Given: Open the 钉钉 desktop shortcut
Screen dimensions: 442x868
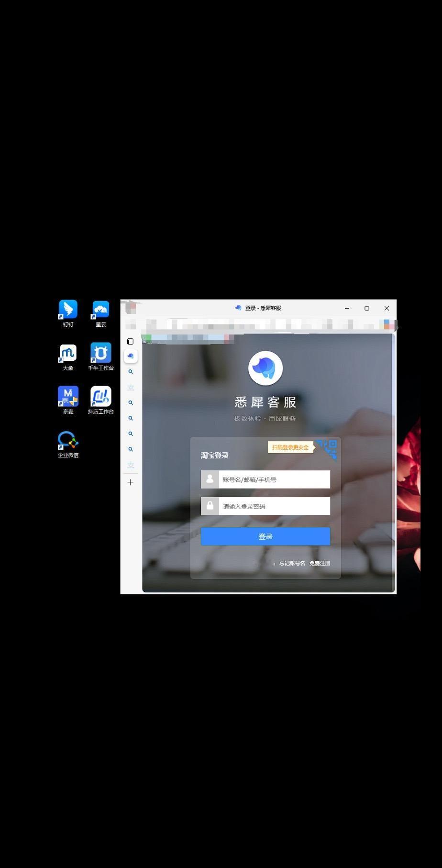Looking at the screenshot, I should pyautogui.click(x=68, y=313).
